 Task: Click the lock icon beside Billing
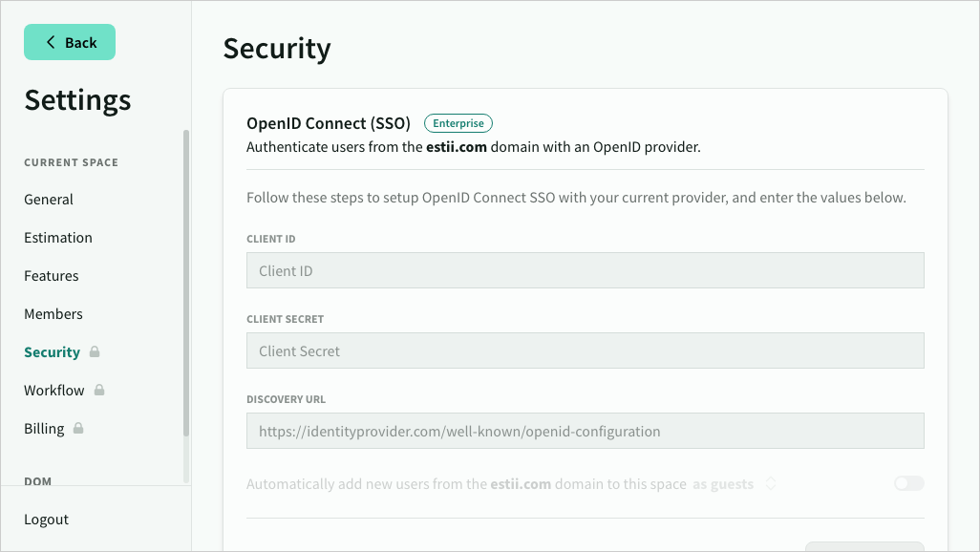point(78,429)
